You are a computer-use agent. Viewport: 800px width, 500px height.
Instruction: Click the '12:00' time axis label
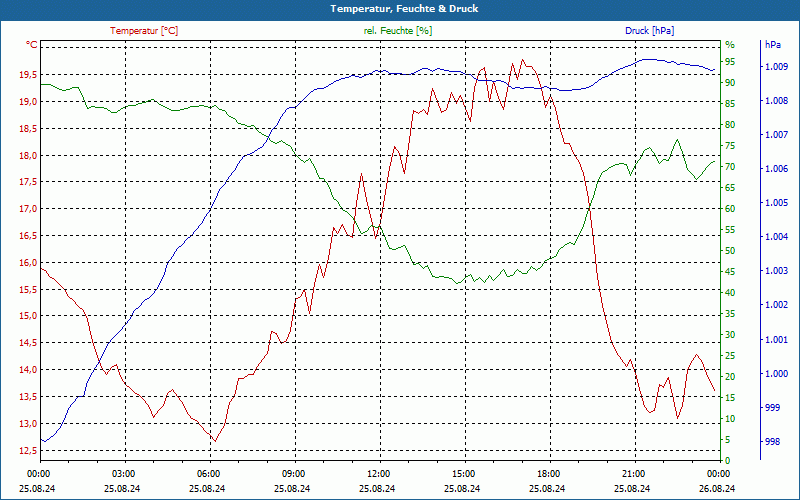coord(378,473)
